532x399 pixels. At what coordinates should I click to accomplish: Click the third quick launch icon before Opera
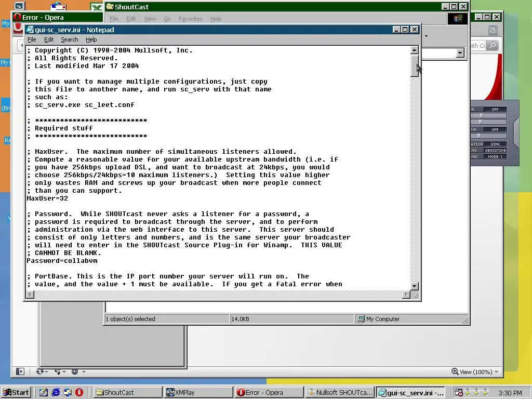coord(68,392)
